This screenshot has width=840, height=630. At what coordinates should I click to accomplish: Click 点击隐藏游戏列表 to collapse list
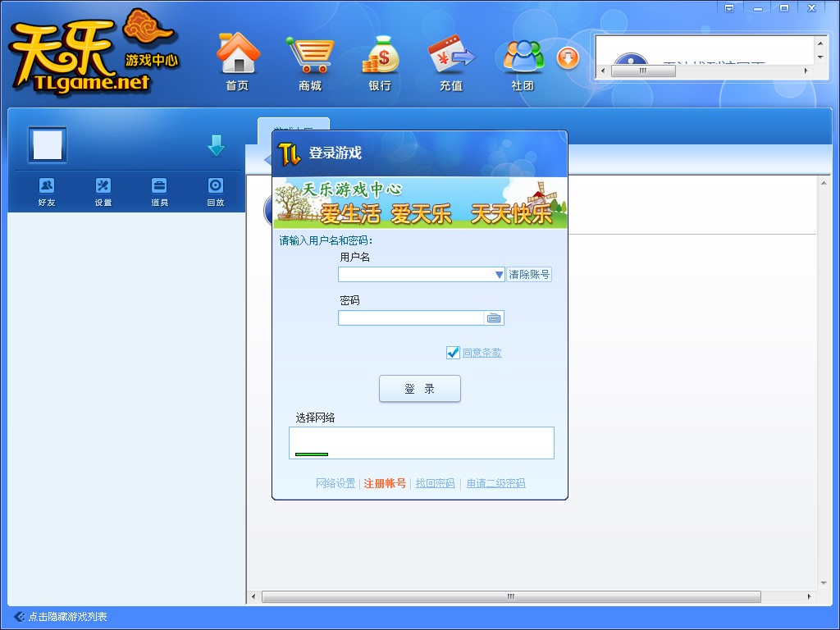[67, 617]
